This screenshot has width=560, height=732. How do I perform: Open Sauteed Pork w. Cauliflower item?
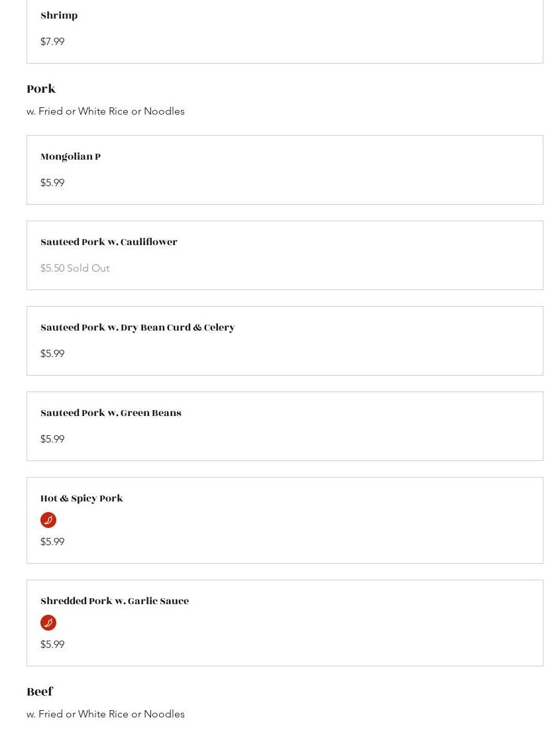click(x=109, y=242)
